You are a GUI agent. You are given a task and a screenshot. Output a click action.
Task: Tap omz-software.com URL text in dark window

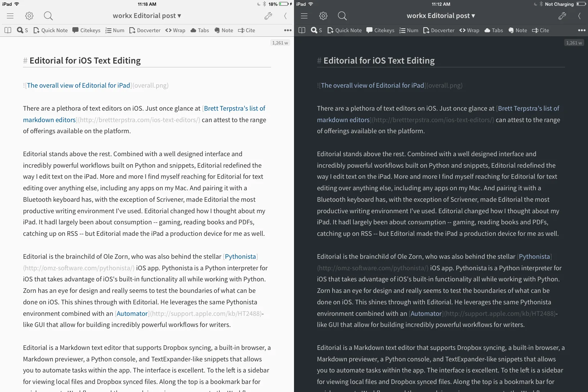point(372,268)
